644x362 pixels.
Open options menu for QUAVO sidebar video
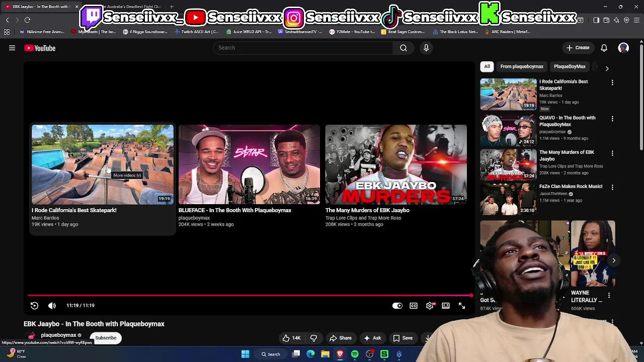coord(612,119)
